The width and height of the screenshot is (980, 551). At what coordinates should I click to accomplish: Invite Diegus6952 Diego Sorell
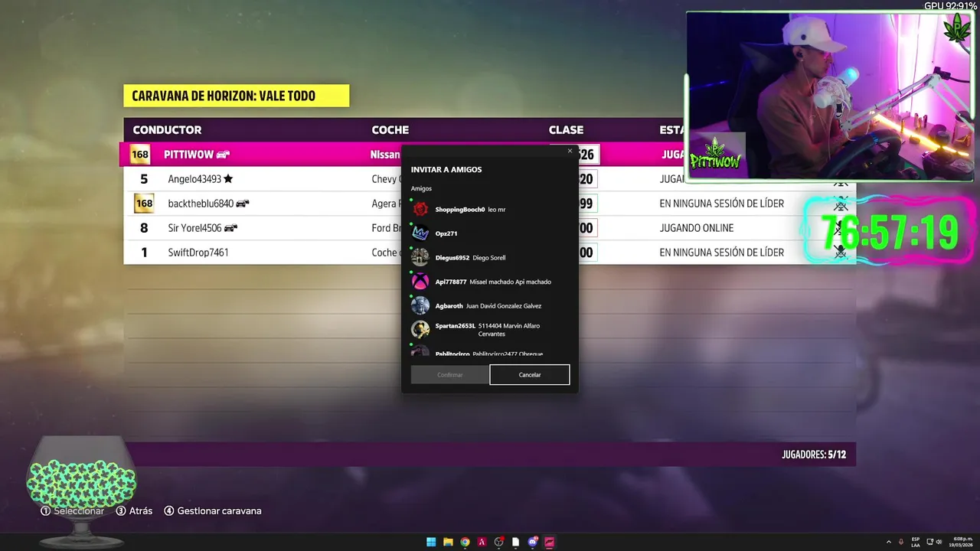click(x=490, y=257)
